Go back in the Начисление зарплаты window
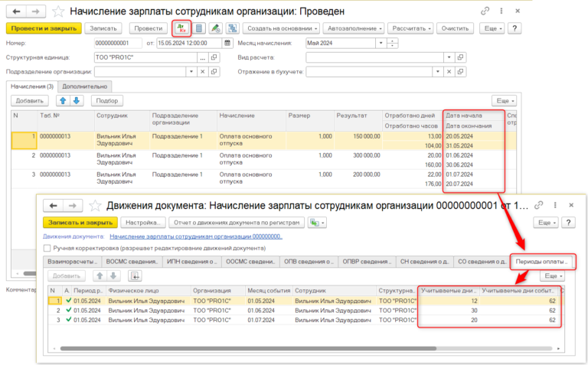 16,11
